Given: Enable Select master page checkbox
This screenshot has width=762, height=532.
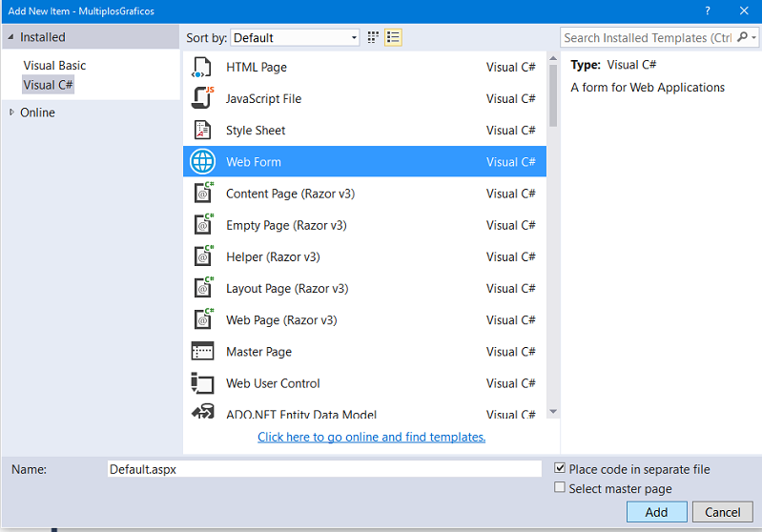Looking at the screenshot, I should coord(560,487).
